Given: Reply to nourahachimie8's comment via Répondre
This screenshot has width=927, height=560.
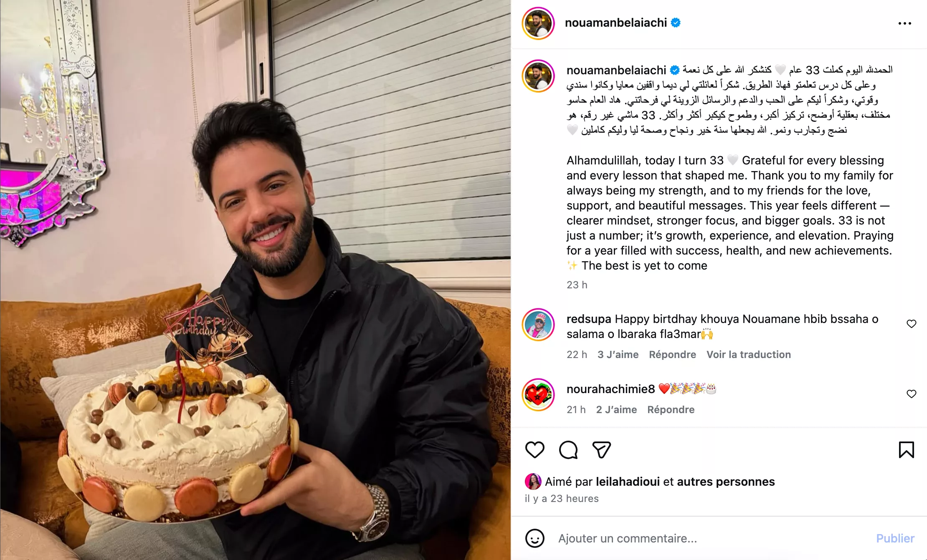Looking at the screenshot, I should (671, 410).
